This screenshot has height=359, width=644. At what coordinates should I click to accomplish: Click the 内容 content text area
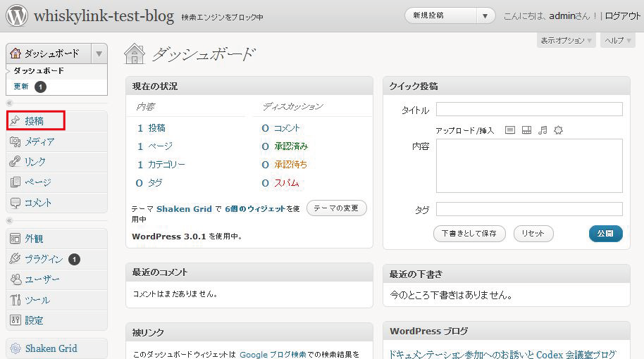(529, 165)
